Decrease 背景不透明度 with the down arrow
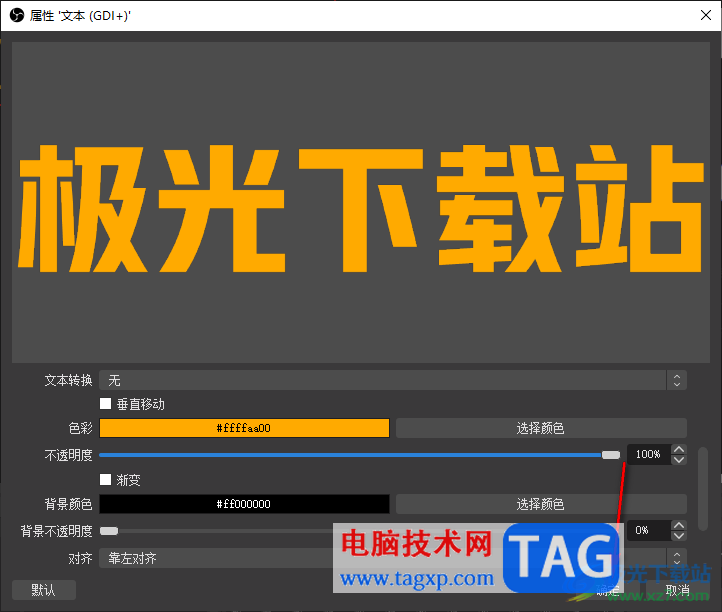 click(679, 536)
